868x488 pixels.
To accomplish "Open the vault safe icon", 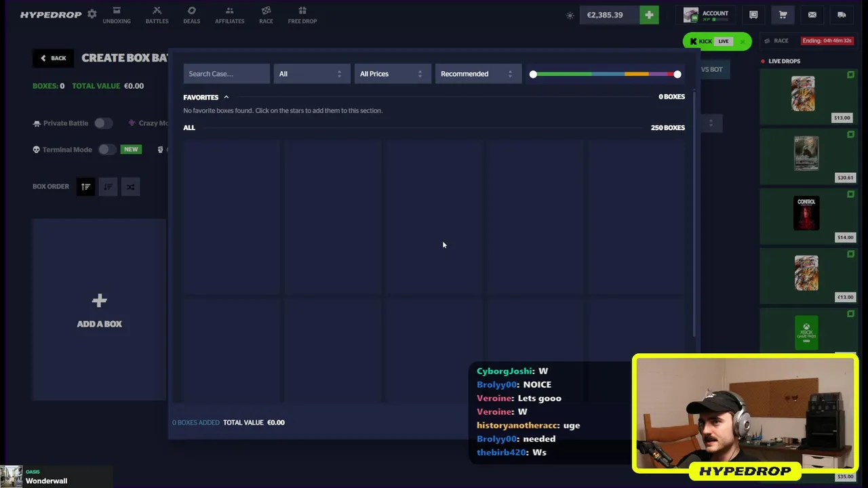I will pos(753,15).
